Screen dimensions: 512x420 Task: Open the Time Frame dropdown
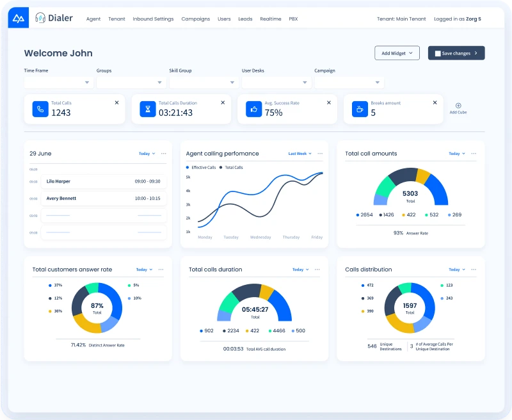click(x=58, y=82)
